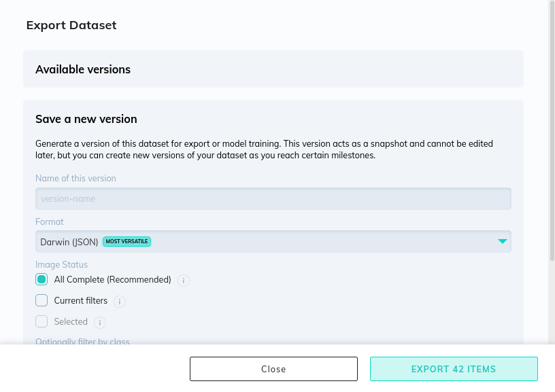Viewport: 555px width, 392px height.
Task: Tick the Selected checkbox
Action: coord(41,321)
